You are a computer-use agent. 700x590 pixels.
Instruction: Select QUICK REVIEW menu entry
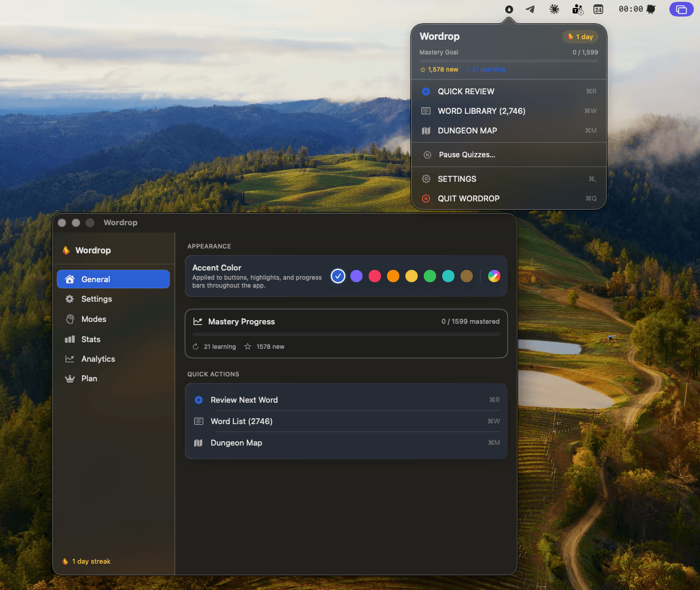click(x=509, y=91)
